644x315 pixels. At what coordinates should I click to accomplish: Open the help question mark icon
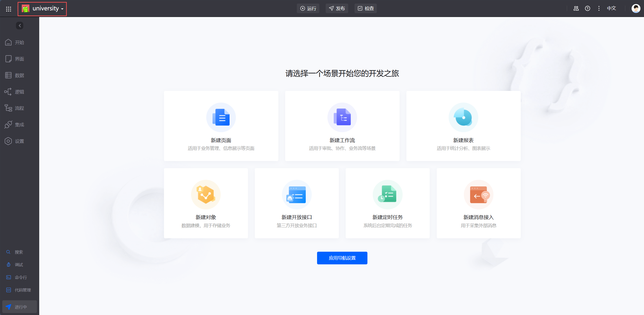pyautogui.click(x=588, y=8)
